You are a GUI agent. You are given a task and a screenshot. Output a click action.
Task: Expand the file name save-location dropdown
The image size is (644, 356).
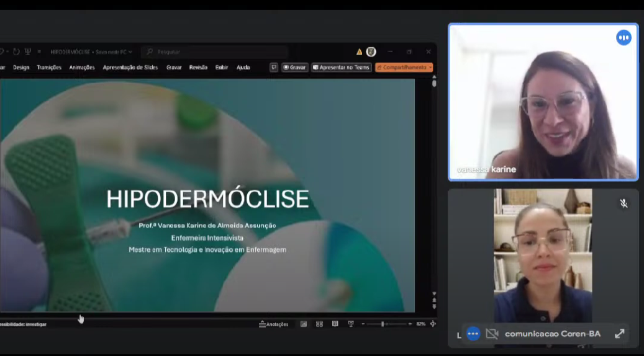point(130,52)
